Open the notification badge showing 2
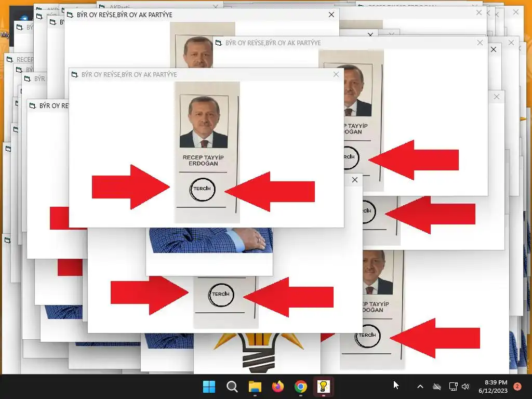Screen dimensions: 532x399 click(x=517, y=387)
